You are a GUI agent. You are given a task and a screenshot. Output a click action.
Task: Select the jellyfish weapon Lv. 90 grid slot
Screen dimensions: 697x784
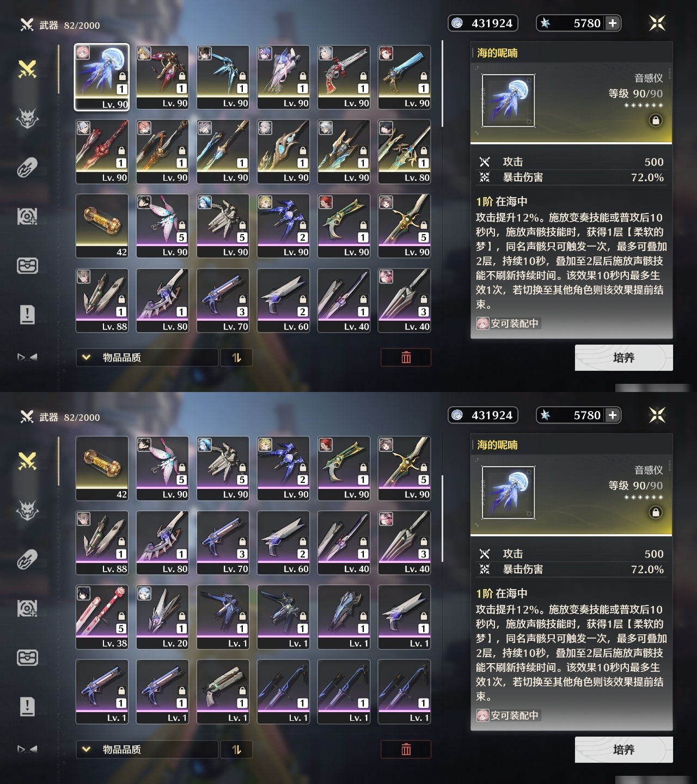click(x=102, y=77)
